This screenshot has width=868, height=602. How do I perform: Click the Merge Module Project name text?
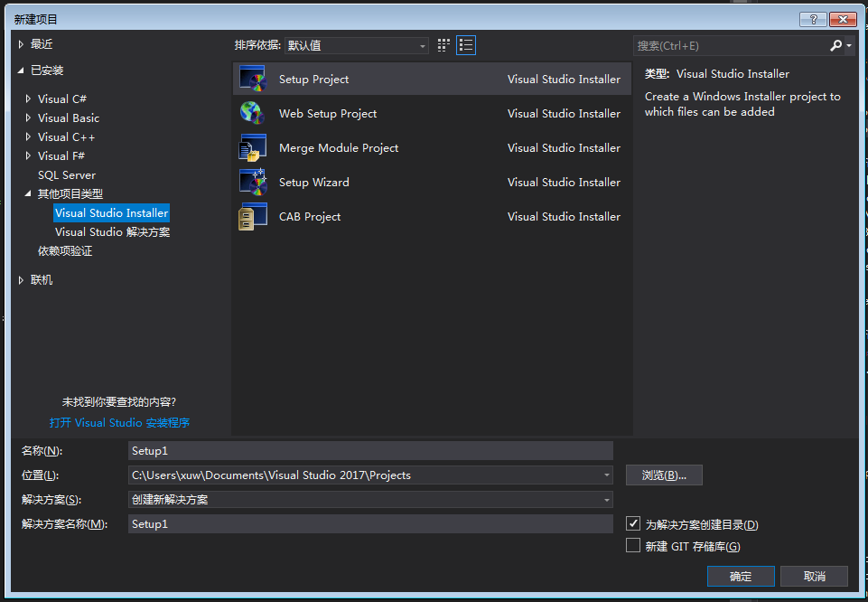(x=339, y=148)
